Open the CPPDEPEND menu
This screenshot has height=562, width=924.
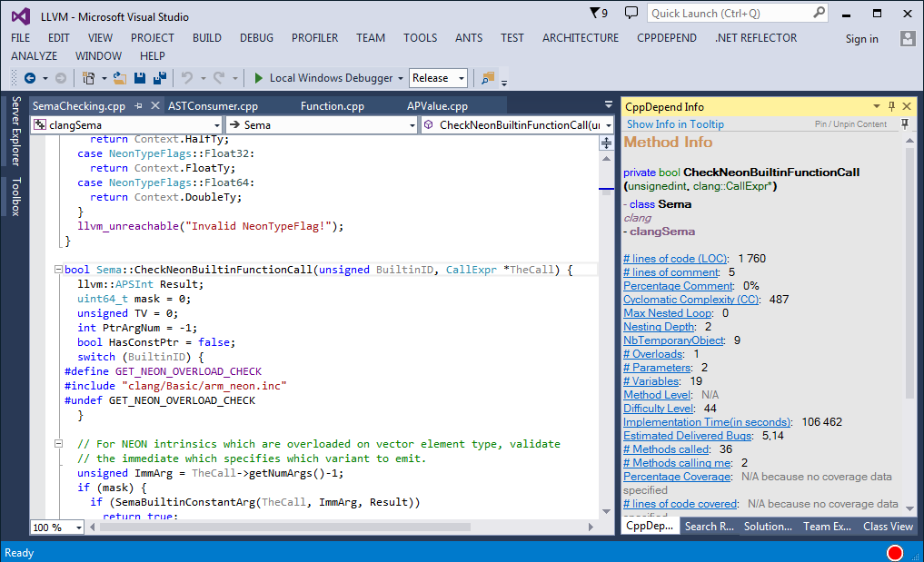[x=667, y=38]
